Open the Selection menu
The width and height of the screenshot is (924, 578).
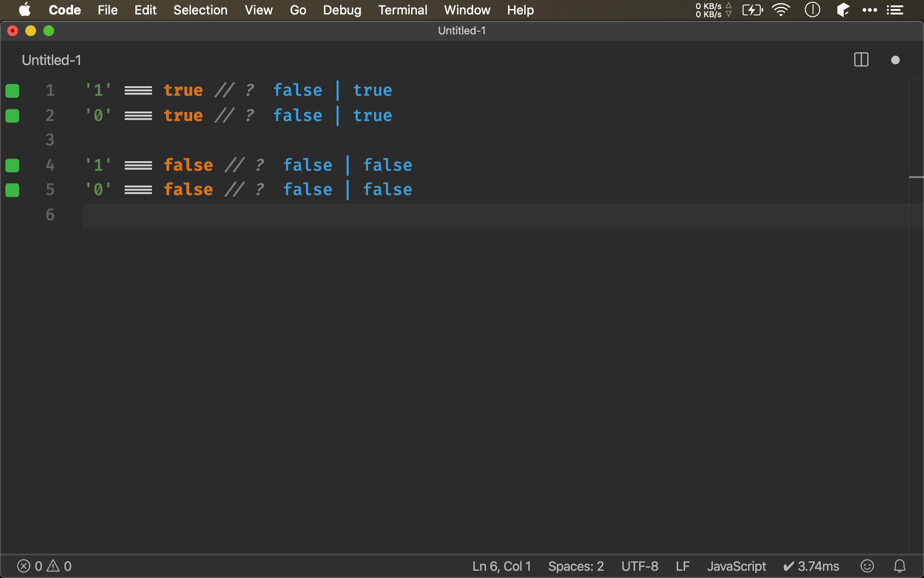(200, 10)
